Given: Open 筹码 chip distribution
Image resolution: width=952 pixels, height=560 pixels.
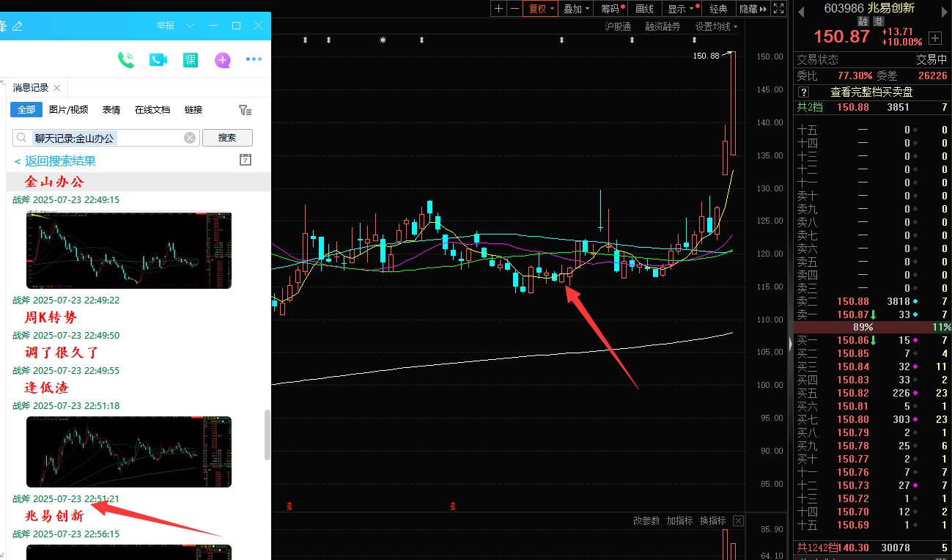Looking at the screenshot, I should (612, 9).
